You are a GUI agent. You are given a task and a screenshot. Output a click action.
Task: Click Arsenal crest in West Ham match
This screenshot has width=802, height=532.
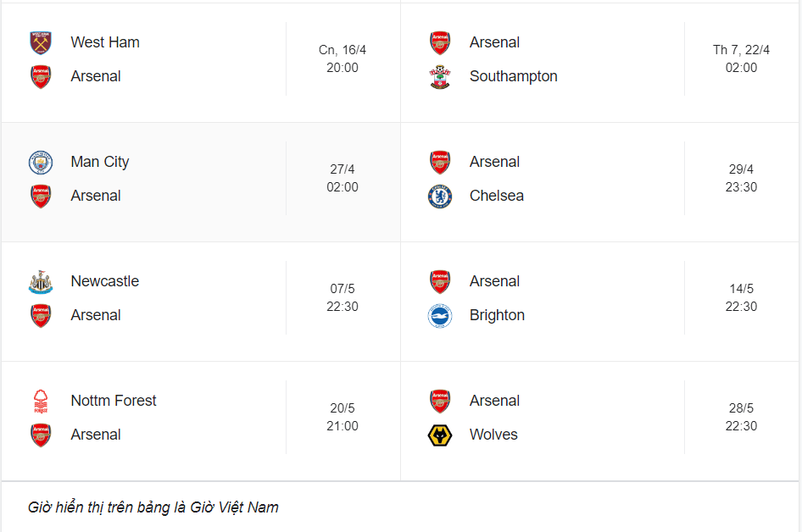(x=41, y=77)
